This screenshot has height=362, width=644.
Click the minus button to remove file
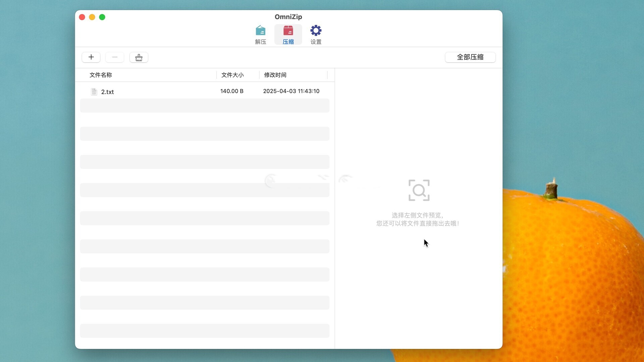tap(115, 57)
